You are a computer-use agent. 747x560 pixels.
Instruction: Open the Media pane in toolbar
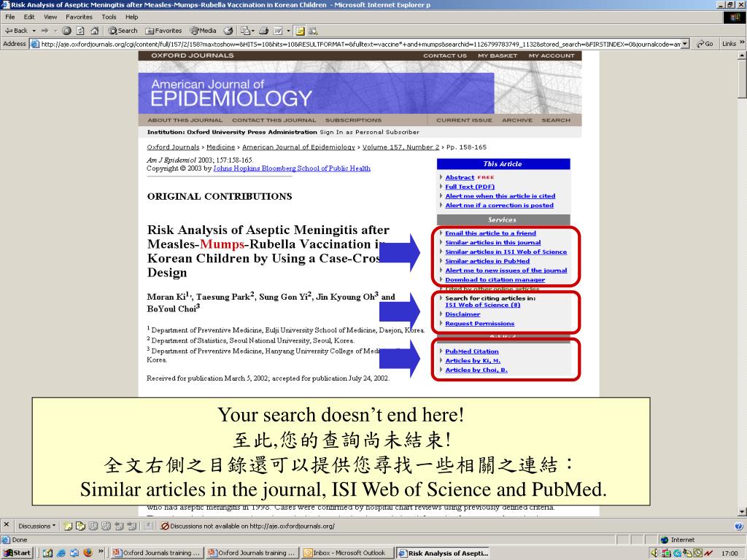click(x=203, y=31)
